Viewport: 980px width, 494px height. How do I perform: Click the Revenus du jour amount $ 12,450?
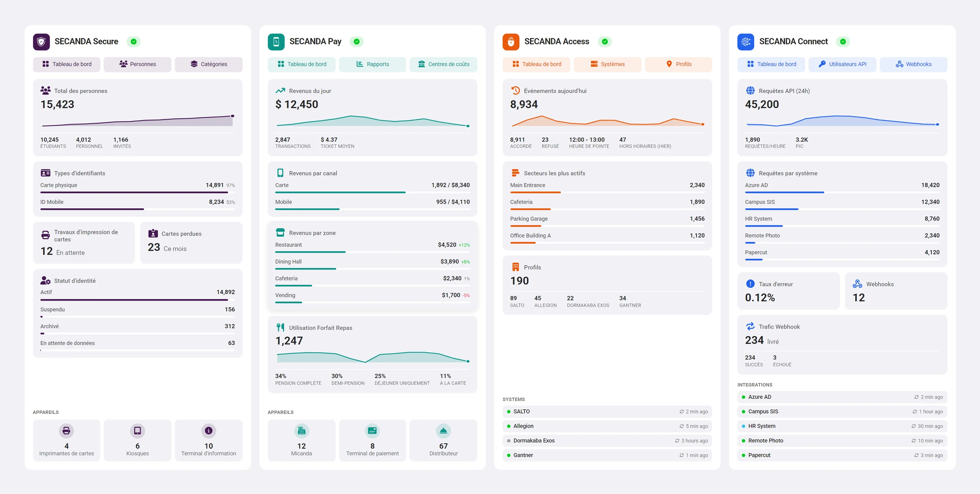[297, 105]
